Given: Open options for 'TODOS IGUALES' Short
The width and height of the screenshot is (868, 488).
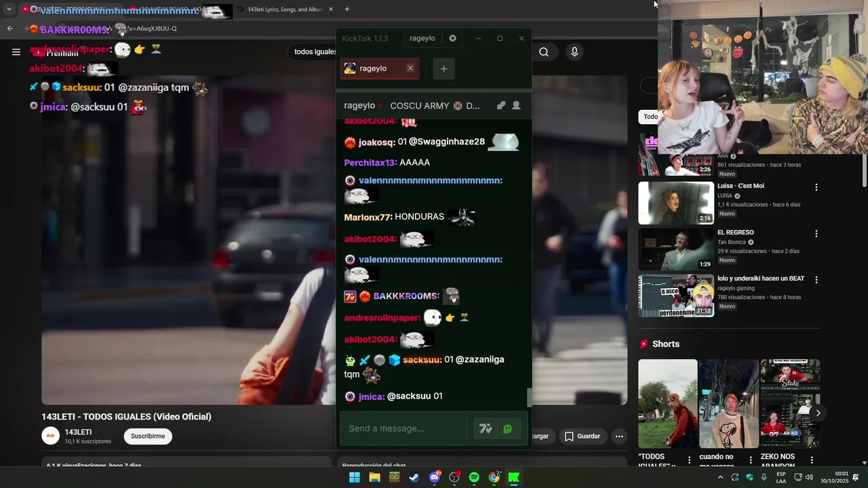Looking at the screenshot, I should [x=690, y=460].
